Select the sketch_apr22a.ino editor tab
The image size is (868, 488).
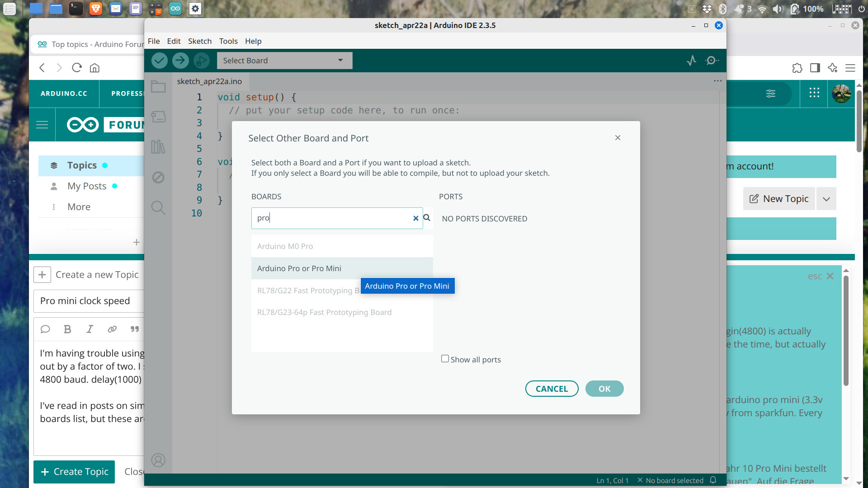click(x=209, y=81)
